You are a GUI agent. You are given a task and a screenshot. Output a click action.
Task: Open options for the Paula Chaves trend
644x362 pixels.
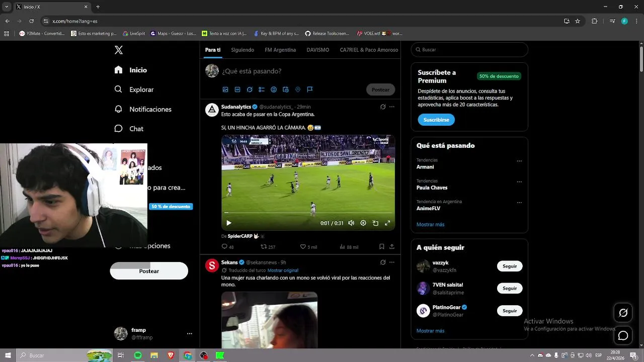(519, 182)
